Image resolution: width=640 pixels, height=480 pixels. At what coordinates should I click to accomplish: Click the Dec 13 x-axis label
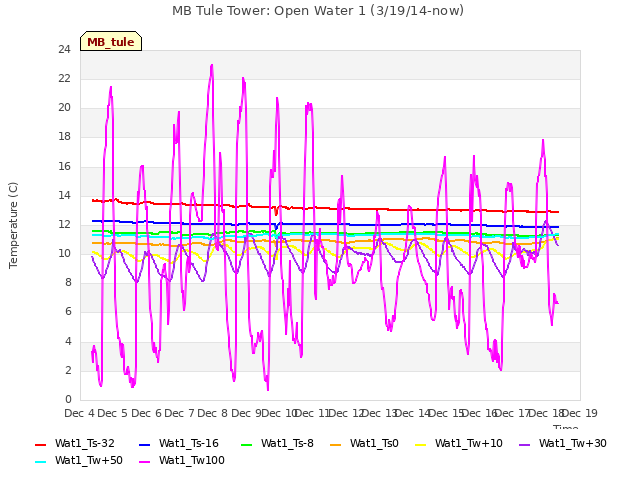pyautogui.click(x=380, y=413)
